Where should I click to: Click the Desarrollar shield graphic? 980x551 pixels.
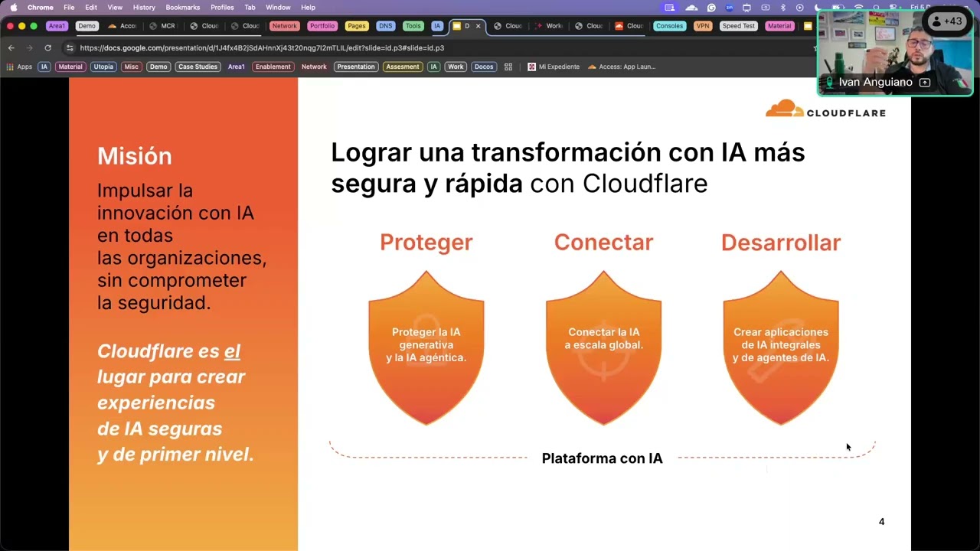click(781, 347)
